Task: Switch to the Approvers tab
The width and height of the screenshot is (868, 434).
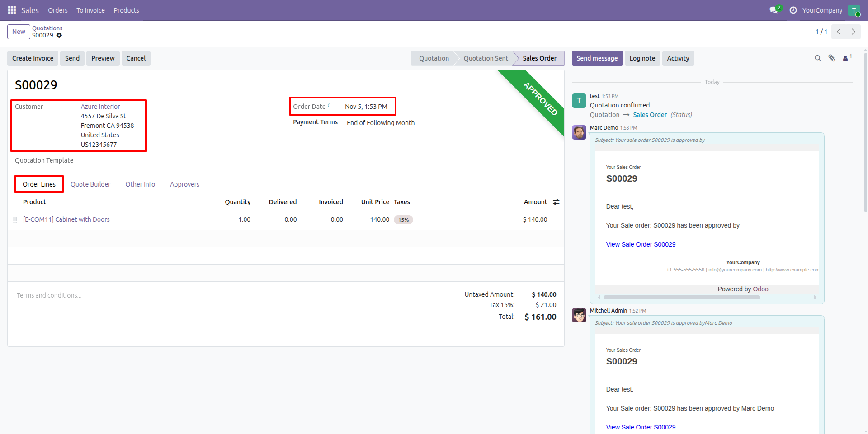Action: click(184, 184)
